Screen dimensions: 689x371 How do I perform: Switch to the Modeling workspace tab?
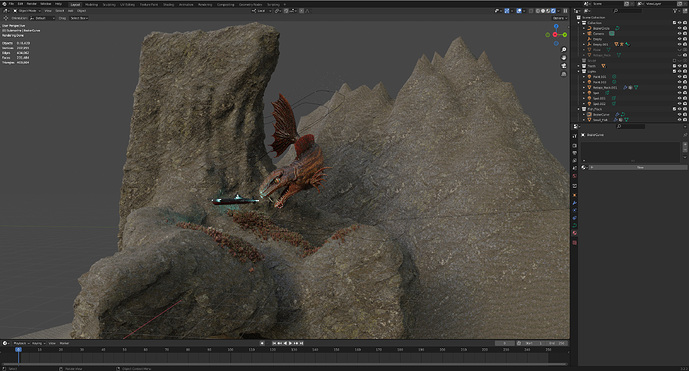coord(91,4)
